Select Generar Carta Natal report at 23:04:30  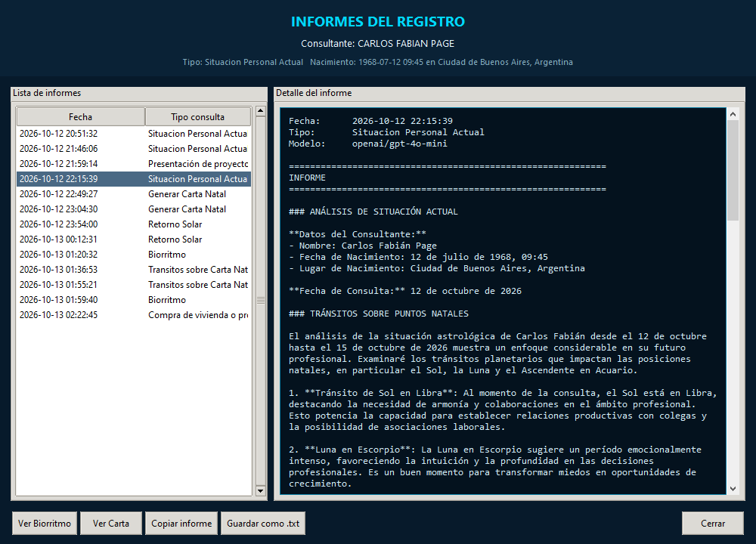(134, 209)
